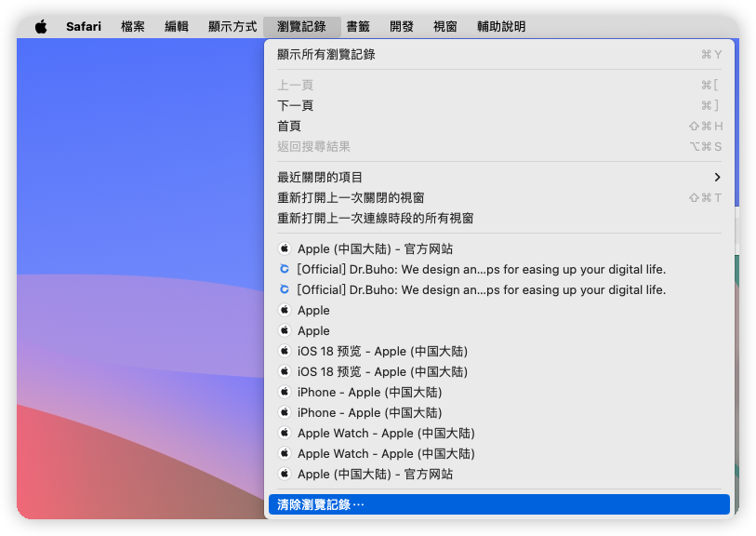Open the 開發 menu

coord(402,27)
